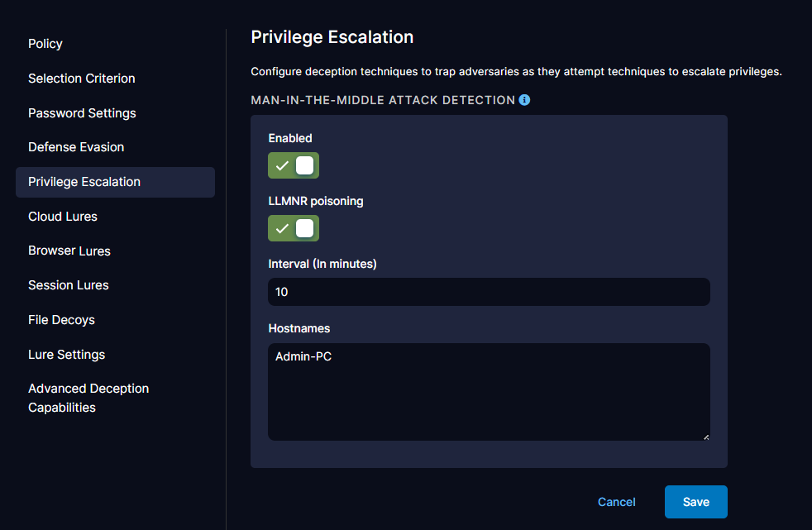
Task: Click the Hostnames text area resize handle
Action: coord(705,436)
